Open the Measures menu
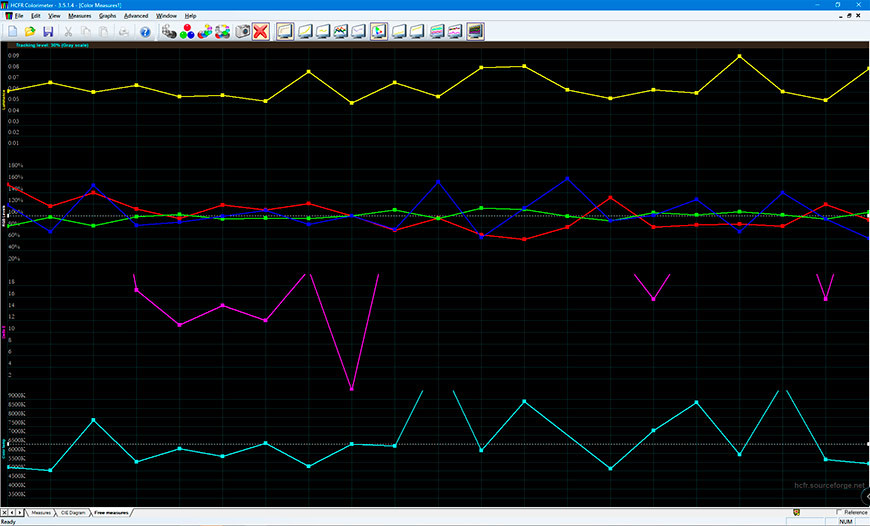The height and width of the screenshot is (526, 870). click(80, 16)
